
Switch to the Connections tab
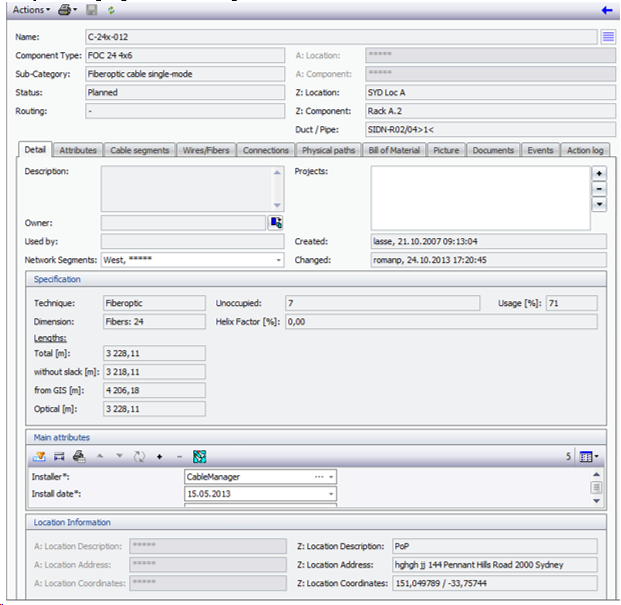[265, 150]
